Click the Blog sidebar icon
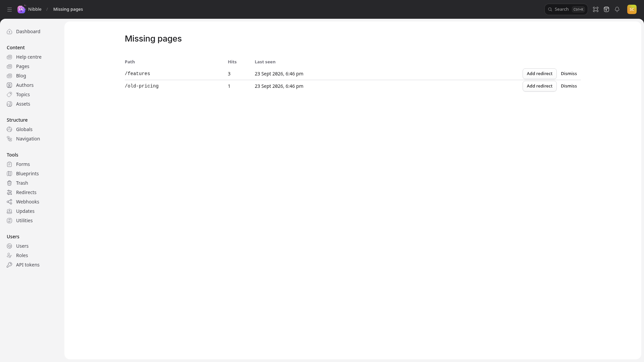644x362 pixels. pyautogui.click(x=9, y=76)
